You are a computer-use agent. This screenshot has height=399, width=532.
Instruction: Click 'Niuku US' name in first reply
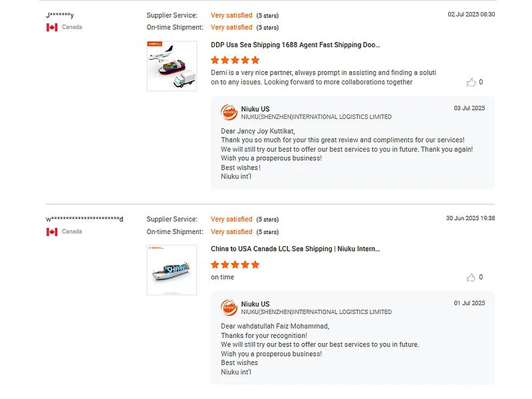(x=255, y=108)
